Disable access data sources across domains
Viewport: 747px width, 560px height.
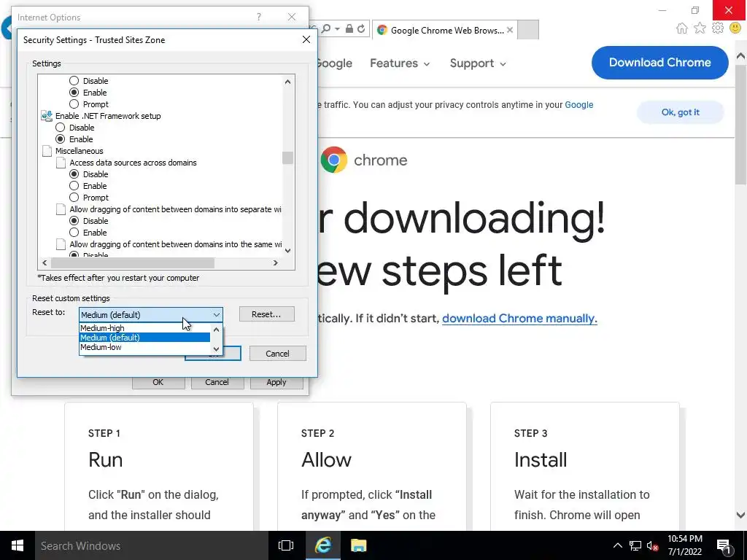(x=74, y=174)
